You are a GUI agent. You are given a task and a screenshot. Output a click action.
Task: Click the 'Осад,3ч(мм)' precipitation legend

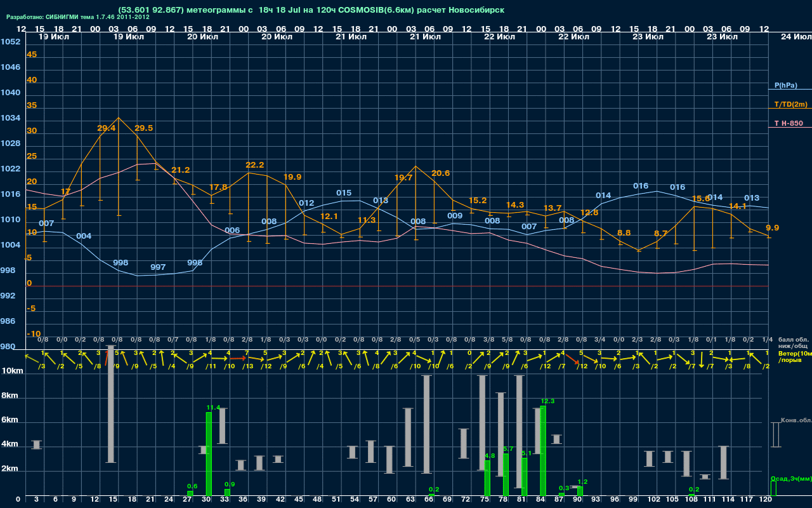point(790,478)
